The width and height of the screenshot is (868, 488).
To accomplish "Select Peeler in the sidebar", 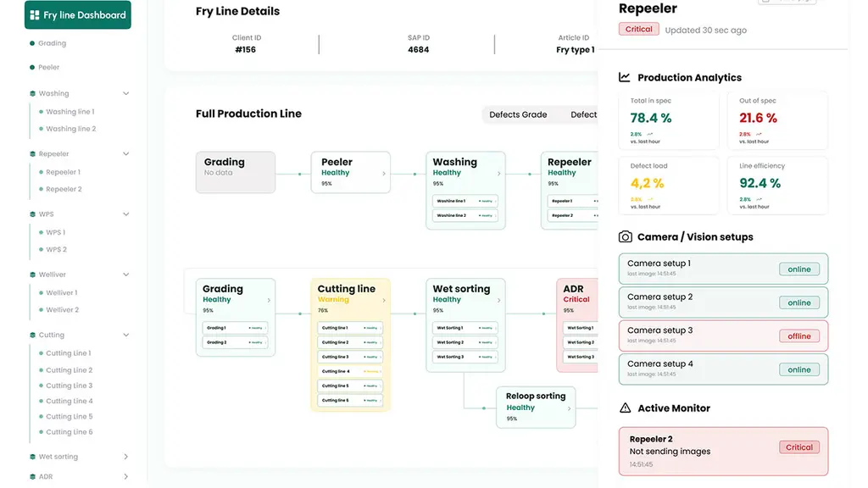I will [x=48, y=67].
